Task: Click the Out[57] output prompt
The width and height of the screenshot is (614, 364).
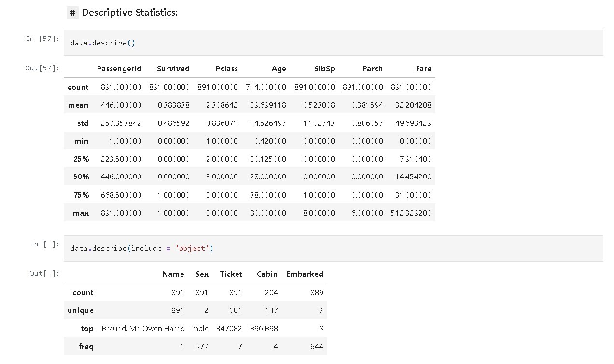Action: 42,68
